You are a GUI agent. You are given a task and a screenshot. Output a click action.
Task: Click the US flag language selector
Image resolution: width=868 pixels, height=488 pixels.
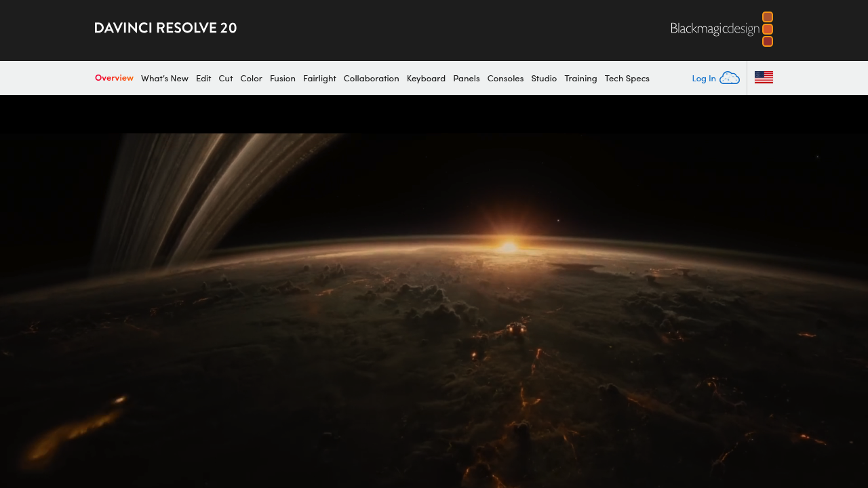coord(764,77)
